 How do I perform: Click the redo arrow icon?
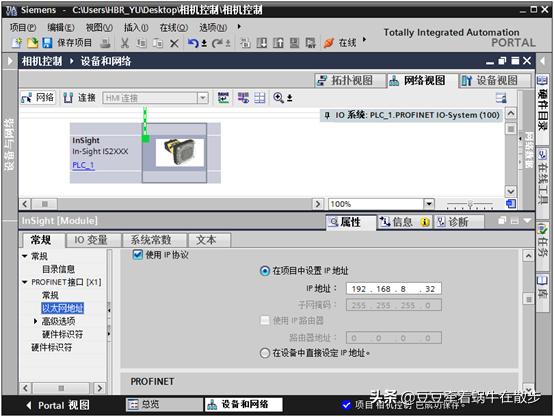coord(217,43)
